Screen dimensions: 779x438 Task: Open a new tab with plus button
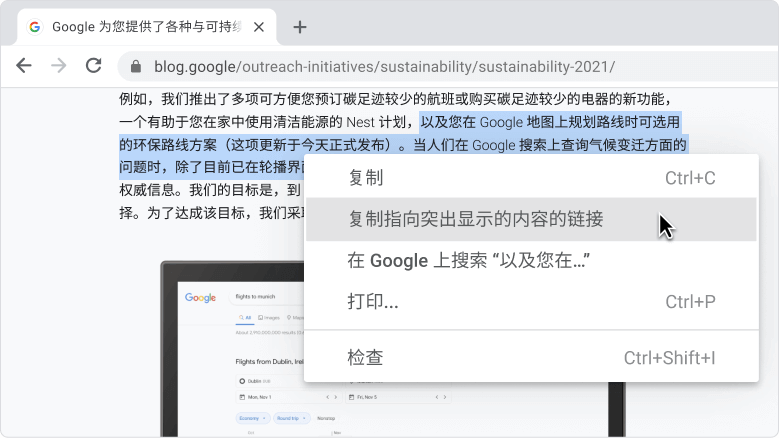pos(300,27)
